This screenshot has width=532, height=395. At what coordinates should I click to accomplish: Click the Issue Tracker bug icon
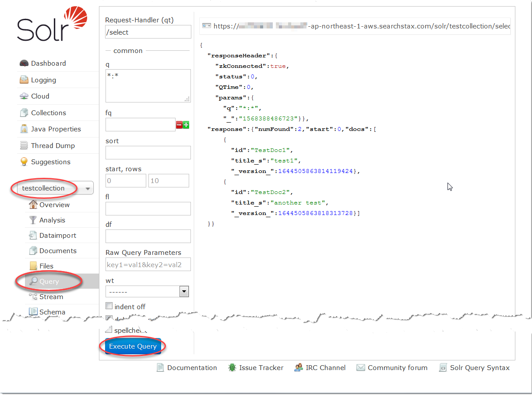click(x=232, y=367)
